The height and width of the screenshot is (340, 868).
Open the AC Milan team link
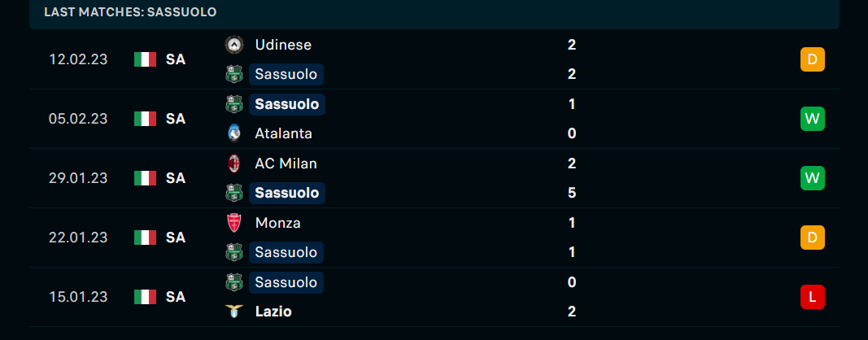(286, 163)
